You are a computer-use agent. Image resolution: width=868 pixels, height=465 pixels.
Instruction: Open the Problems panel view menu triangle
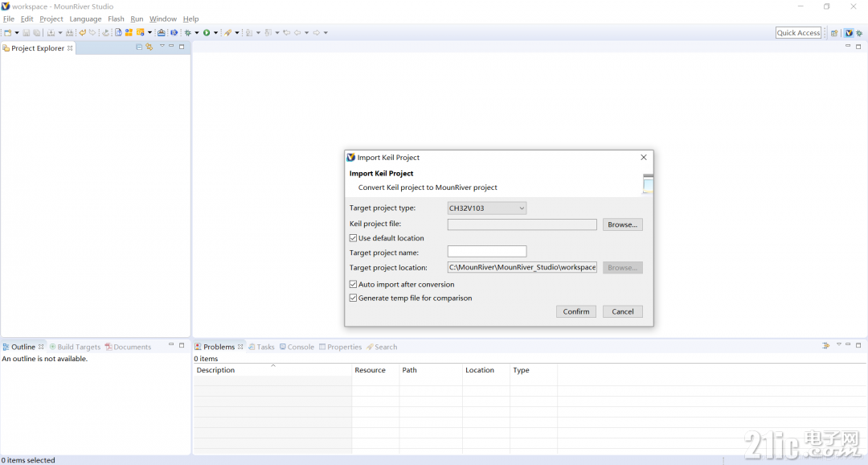click(x=838, y=345)
